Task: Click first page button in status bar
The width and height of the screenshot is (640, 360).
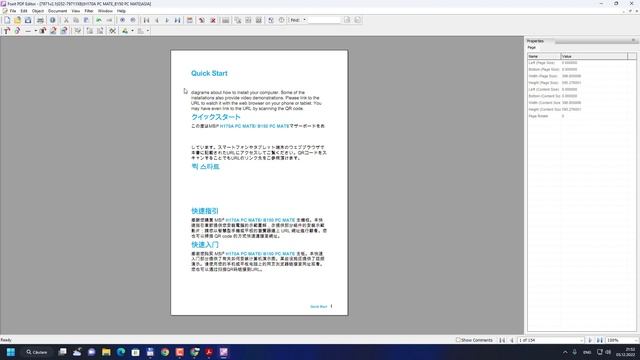Action: 502,340
